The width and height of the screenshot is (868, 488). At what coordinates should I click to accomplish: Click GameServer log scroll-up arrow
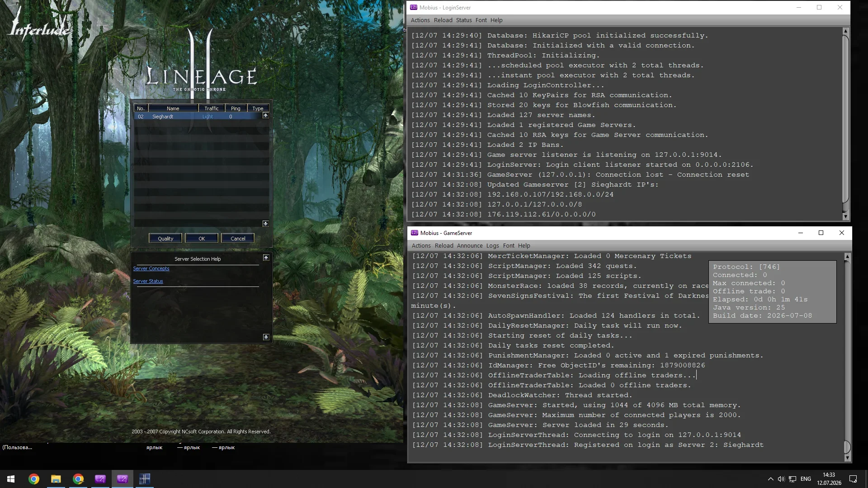point(848,257)
